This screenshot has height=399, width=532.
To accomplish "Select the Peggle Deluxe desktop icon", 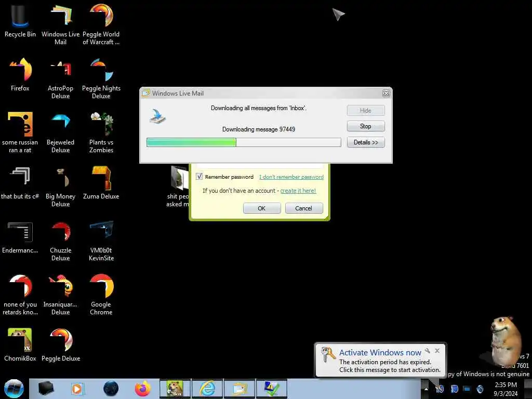I will tap(60, 344).
